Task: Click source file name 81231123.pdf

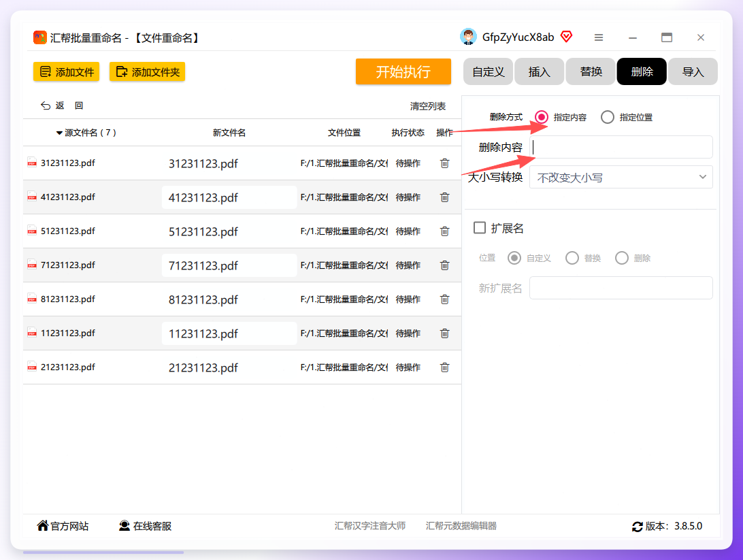Action: 68,299
